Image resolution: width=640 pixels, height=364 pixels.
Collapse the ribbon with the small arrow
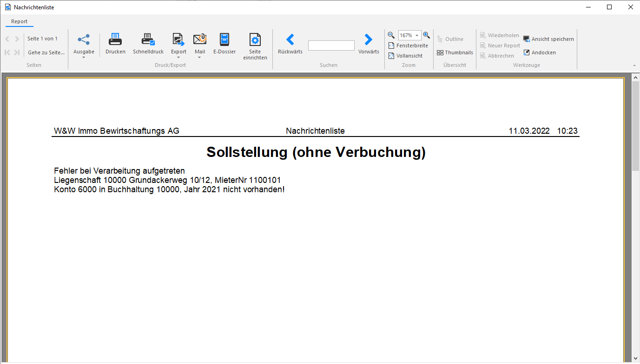click(634, 65)
